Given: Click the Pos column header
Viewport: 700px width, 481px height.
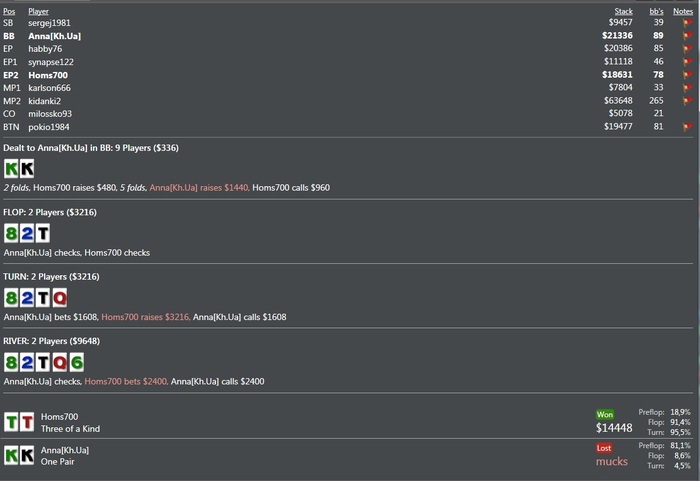Looking at the screenshot, I should [x=9, y=11].
